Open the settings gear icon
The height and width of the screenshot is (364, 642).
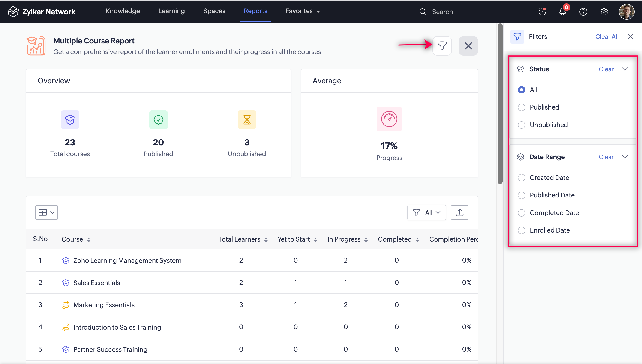[x=604, y=12]
